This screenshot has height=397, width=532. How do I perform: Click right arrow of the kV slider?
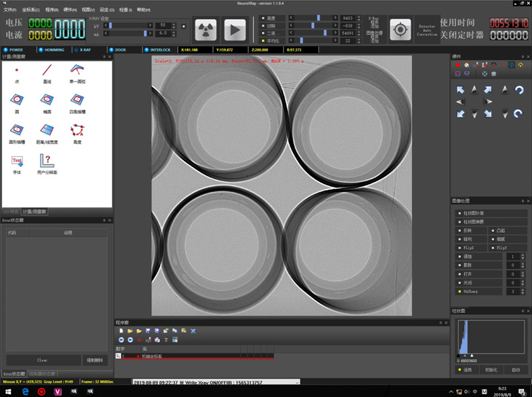[x=150, y=25]
